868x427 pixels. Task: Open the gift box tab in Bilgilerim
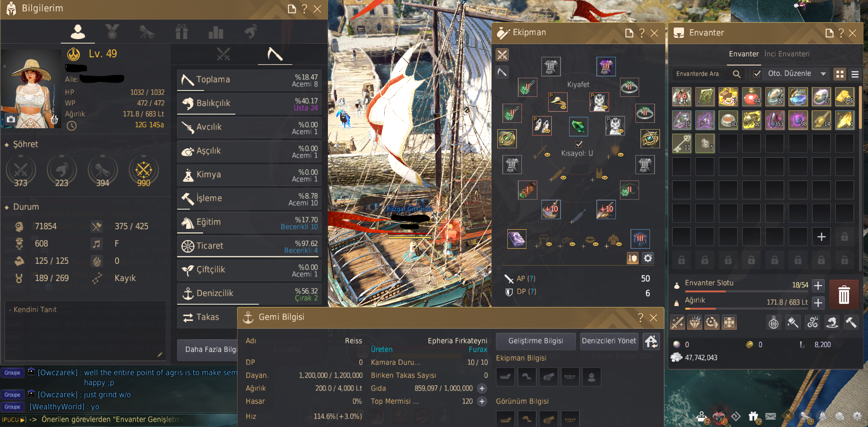[x=181, y=32]
